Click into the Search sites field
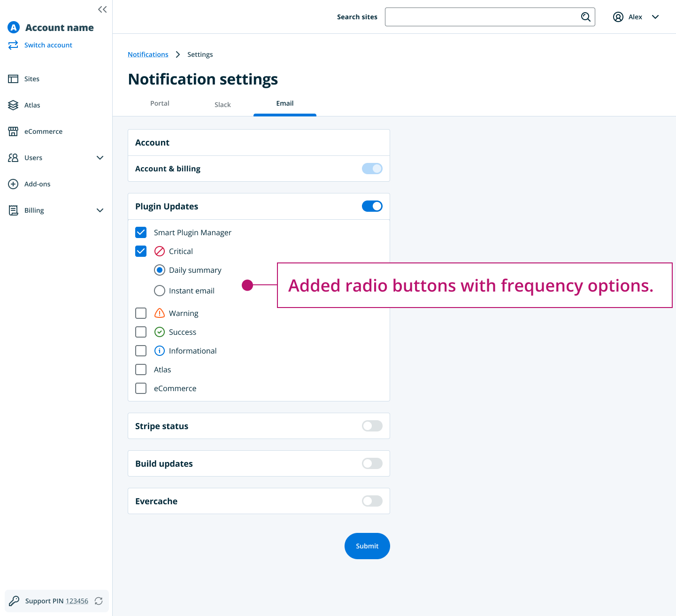This screenshot has height=616, width=676. pos(490,17)
